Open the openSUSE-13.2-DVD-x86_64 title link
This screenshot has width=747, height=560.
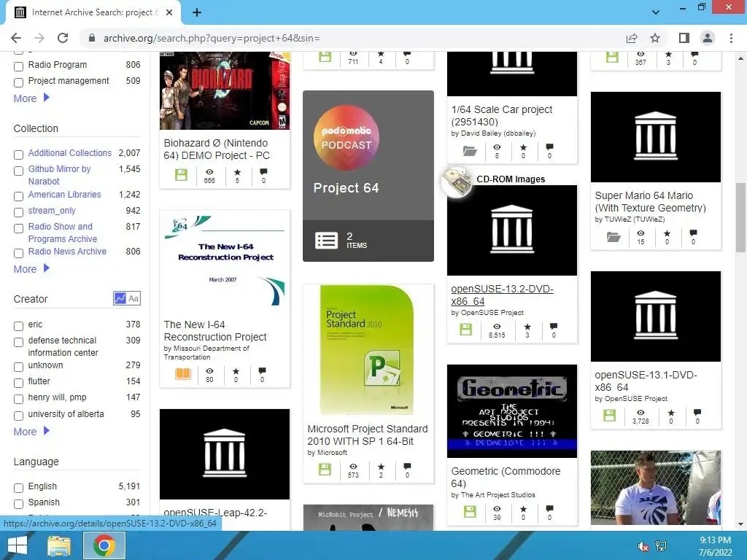502,295
